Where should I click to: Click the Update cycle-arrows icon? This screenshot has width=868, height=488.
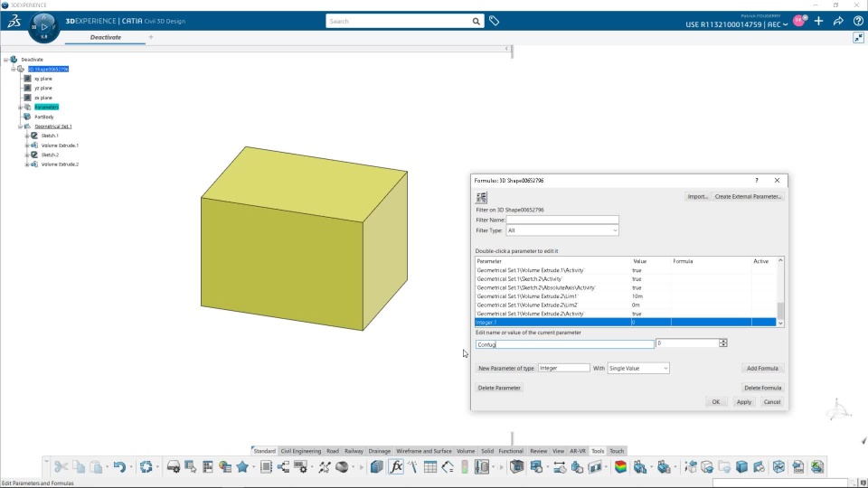146,467
